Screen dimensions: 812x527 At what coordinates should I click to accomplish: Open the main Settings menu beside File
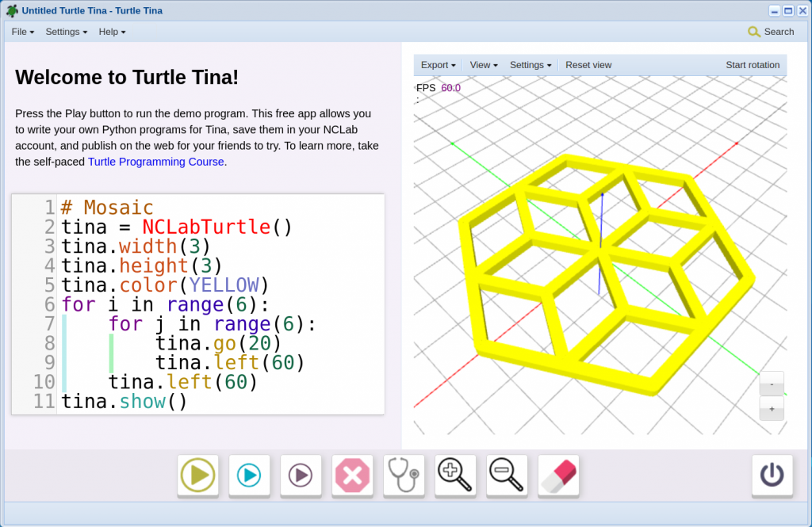(67, 32)
